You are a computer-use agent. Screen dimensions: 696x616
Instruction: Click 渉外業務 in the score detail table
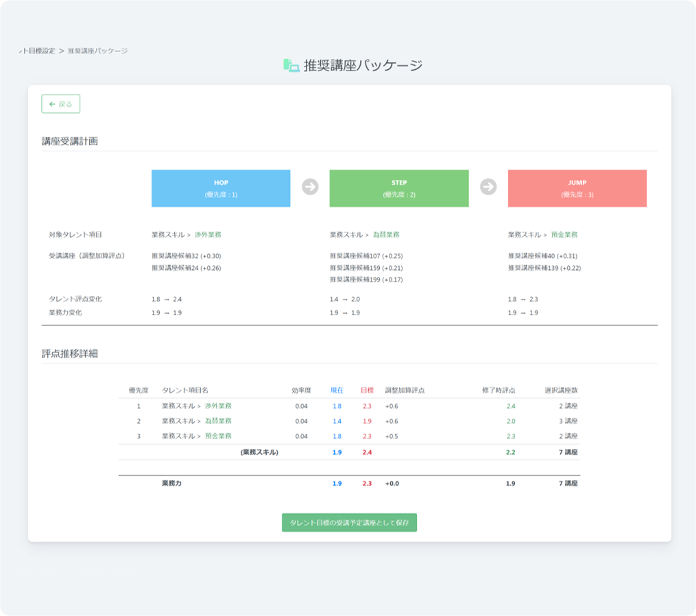(218, 406)
